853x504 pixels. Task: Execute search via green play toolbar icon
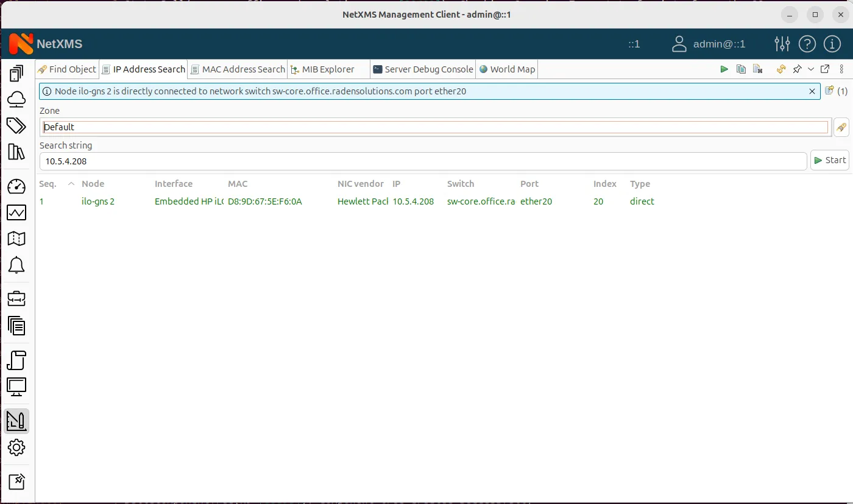(724, 69)
